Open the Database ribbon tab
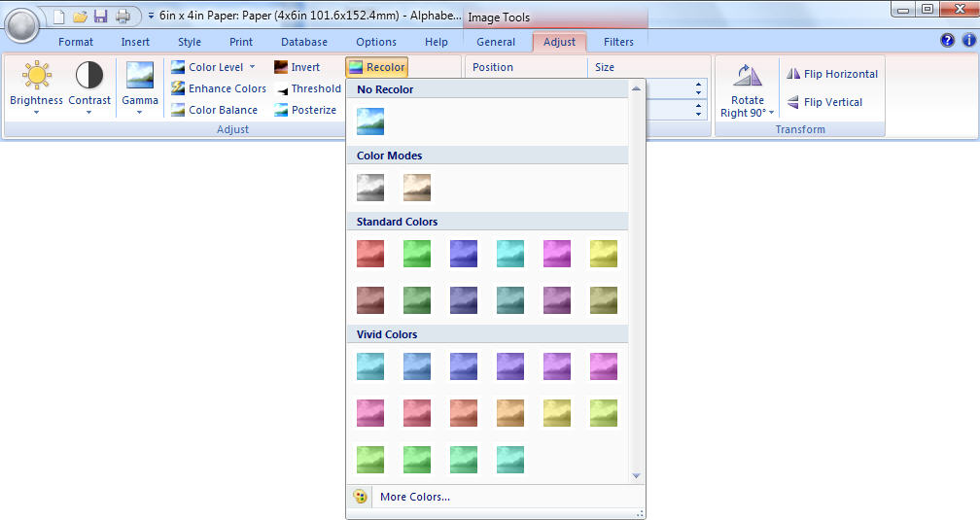Image resolution: width=980 pixels, height=520 pixels. pyautogui.click(x=304, y=42)
